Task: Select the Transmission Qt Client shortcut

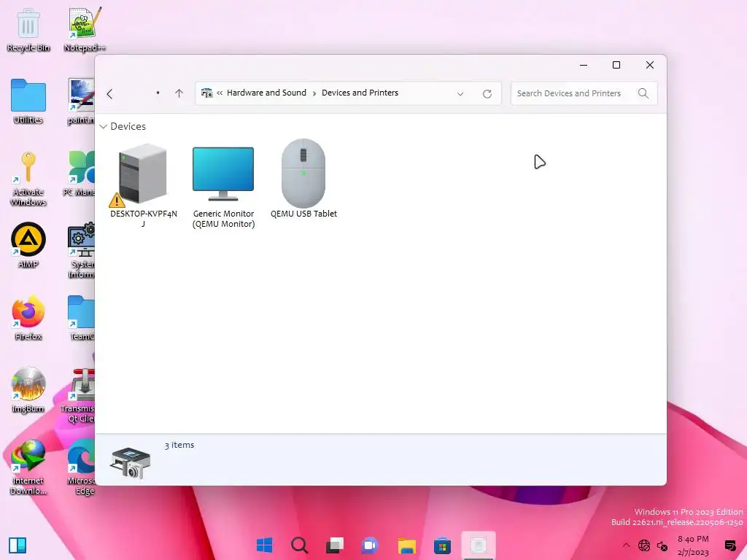Action: [x=79, y=396]
